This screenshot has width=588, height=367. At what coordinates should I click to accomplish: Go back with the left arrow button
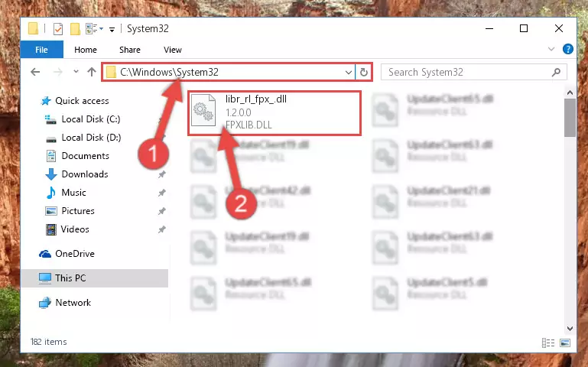pos(35,72)
